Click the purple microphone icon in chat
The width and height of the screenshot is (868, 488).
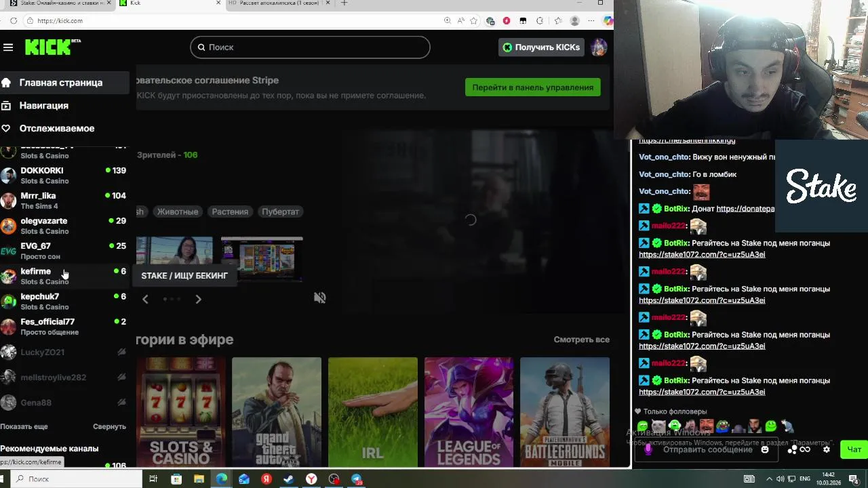[x=648, y=449]
